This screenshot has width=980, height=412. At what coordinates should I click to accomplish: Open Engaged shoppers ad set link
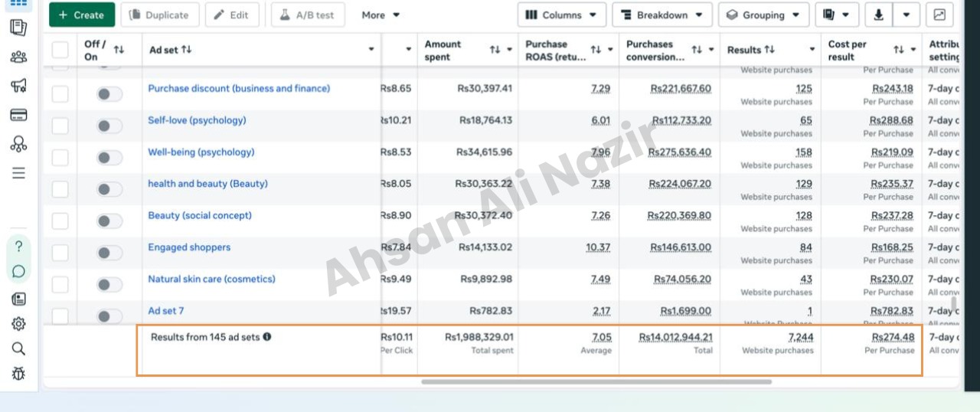(x=189, y=247)
